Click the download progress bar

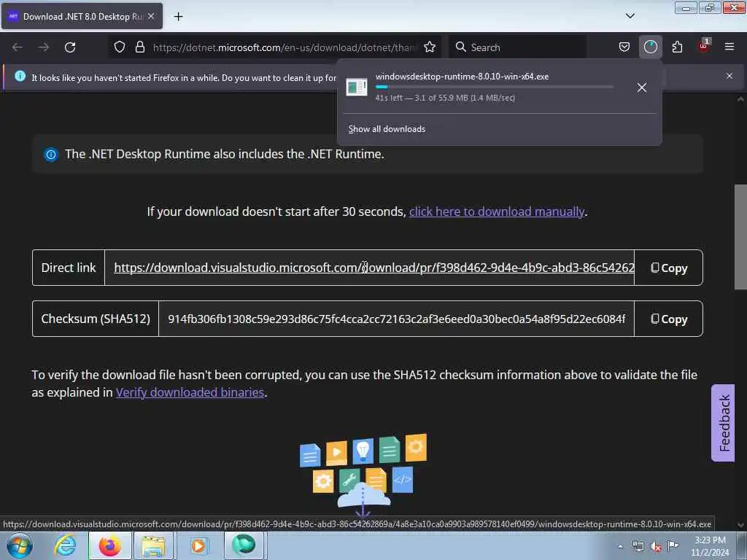coord(495,87)
